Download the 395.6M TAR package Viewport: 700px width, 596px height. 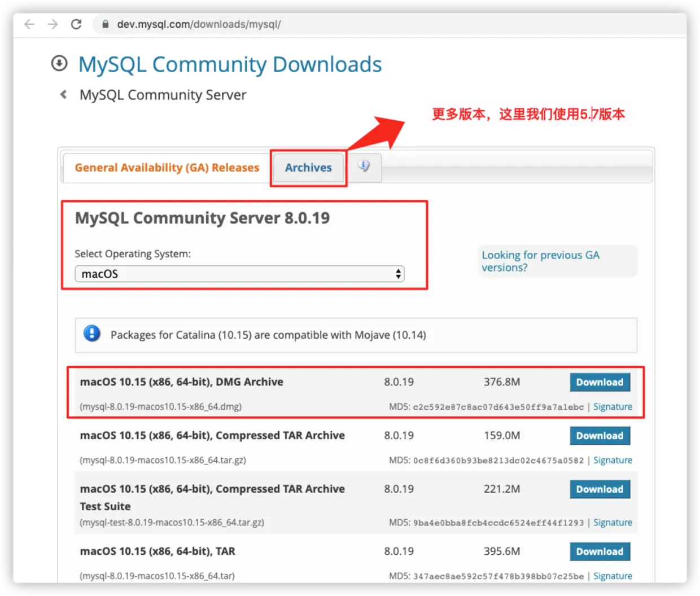[600, 551]
